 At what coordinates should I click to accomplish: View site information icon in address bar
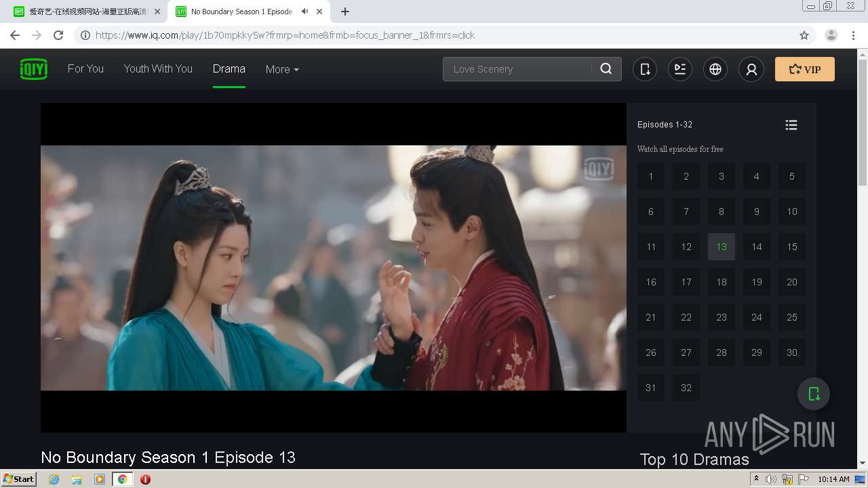(85, 35)
